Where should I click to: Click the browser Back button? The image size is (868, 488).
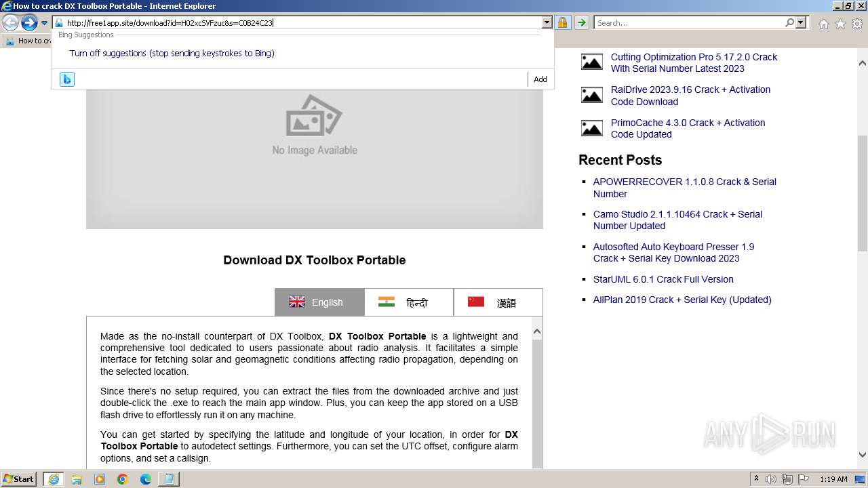coord(11,23)
